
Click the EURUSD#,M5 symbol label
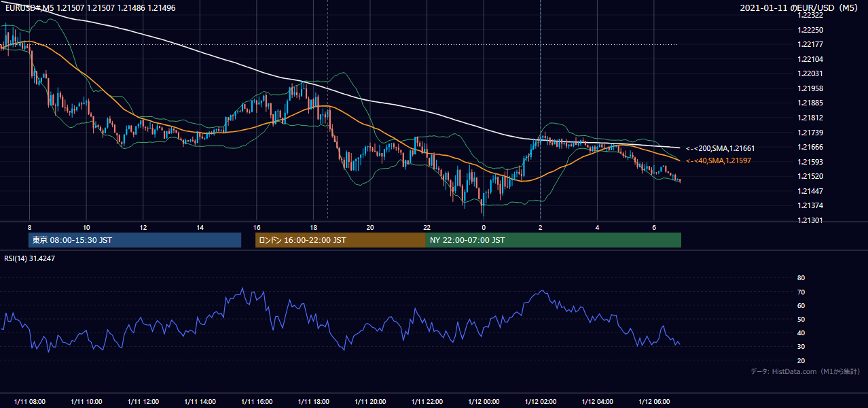click(x=29, y=7)
